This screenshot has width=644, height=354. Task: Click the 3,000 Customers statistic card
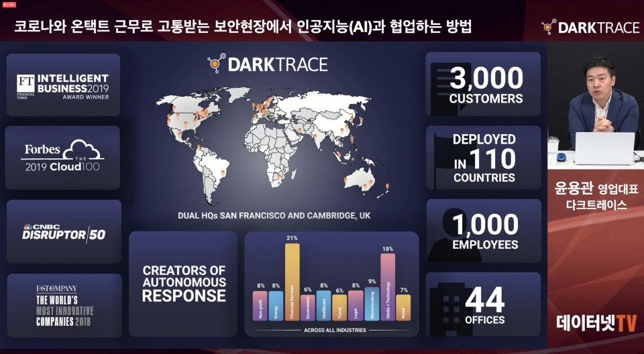click(483, 84)
